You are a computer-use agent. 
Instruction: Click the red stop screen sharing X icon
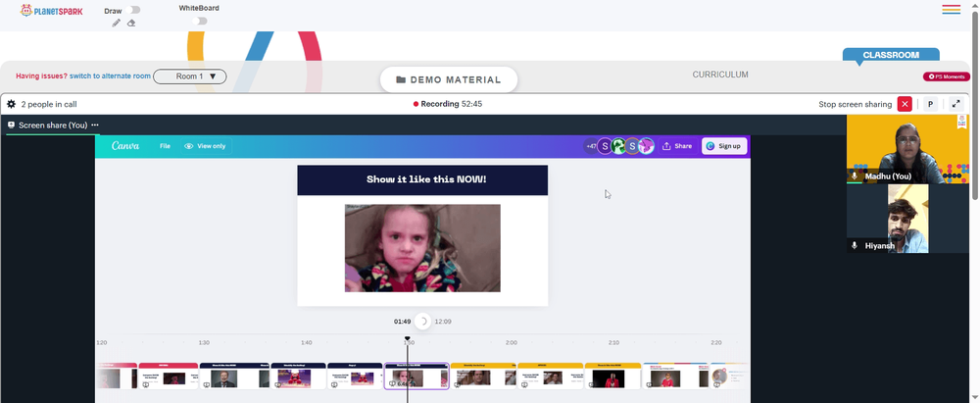click(x=905, y=105)
